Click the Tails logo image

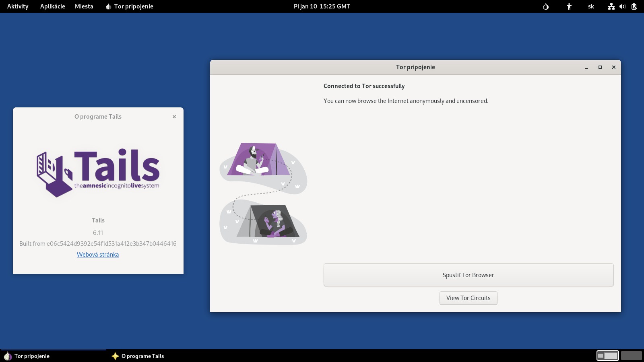pos(98,173)
